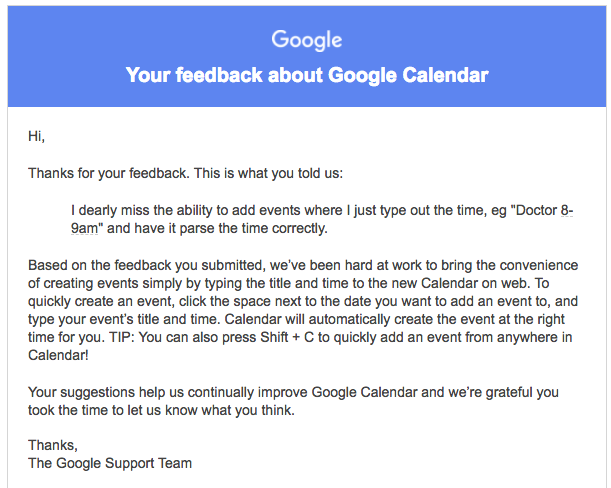The height and width of the screenshot is (488, 611).
Task: Open the underlined '9am' time link
Action: tap(84, 228)
